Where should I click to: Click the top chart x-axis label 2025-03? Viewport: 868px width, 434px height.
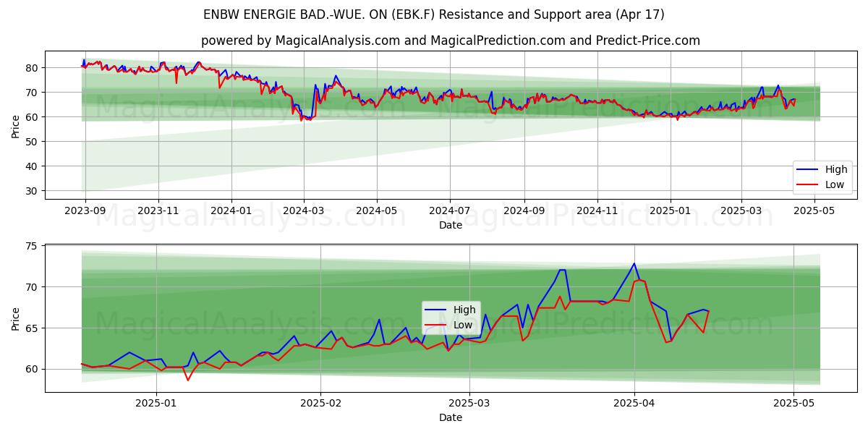[x=741, y=210]
